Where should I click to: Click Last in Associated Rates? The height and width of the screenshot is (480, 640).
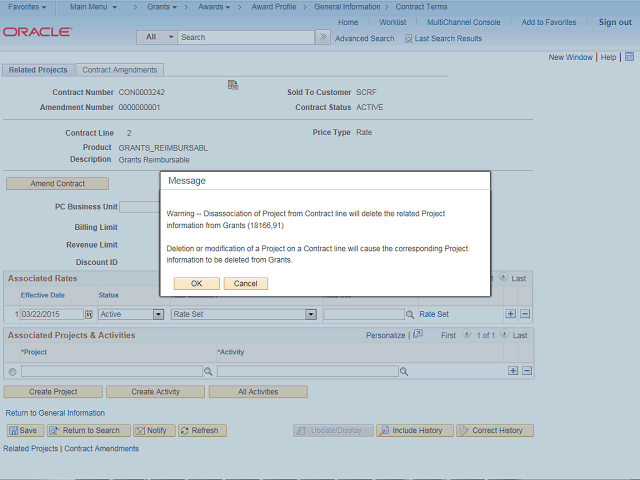click(518, 278)
